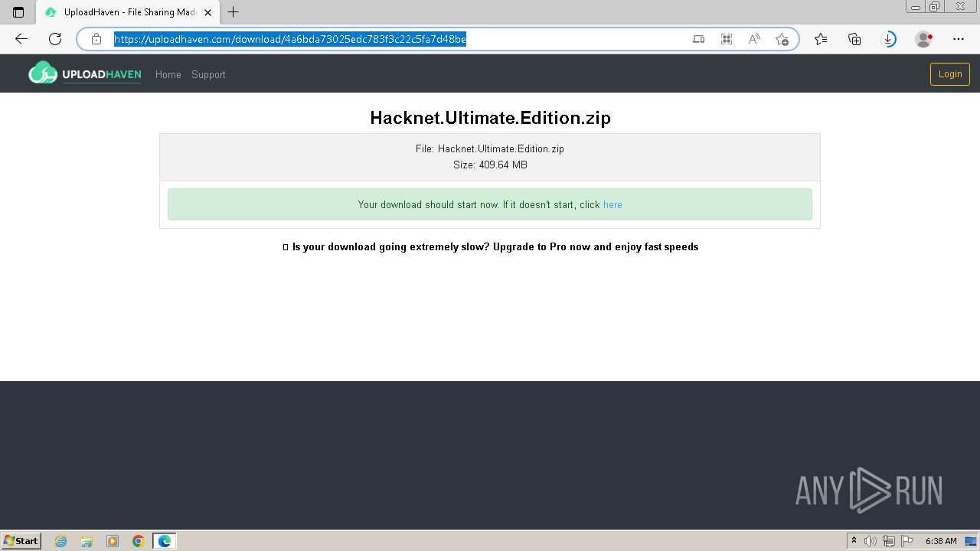
Task: Go to the Home nav link
Action: (168, 74)
